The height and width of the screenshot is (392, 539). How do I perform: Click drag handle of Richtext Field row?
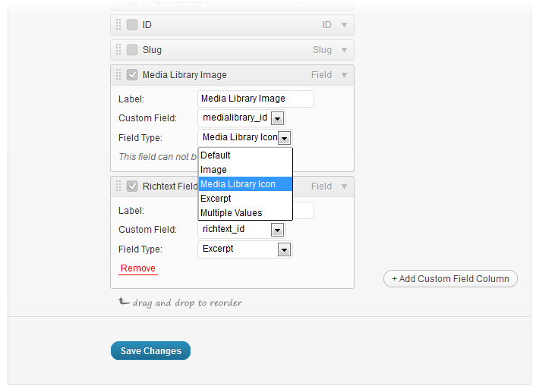pyautogui.click(x=118, y=186)
